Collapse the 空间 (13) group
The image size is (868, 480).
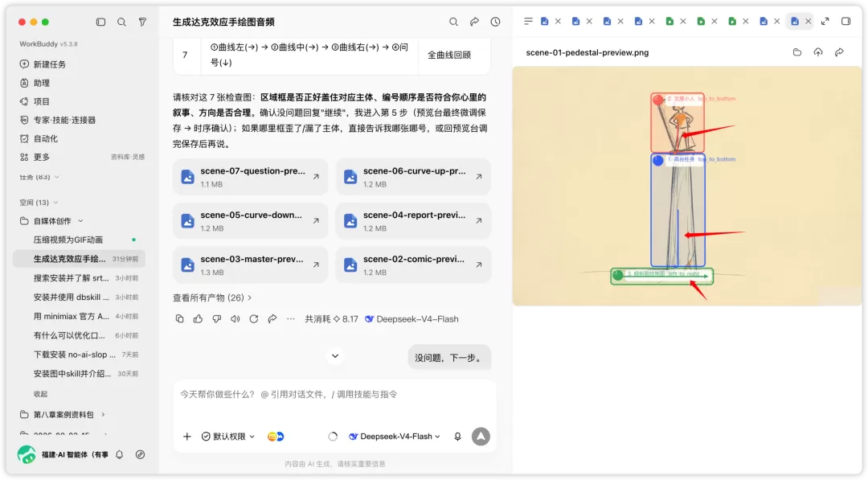56,203
